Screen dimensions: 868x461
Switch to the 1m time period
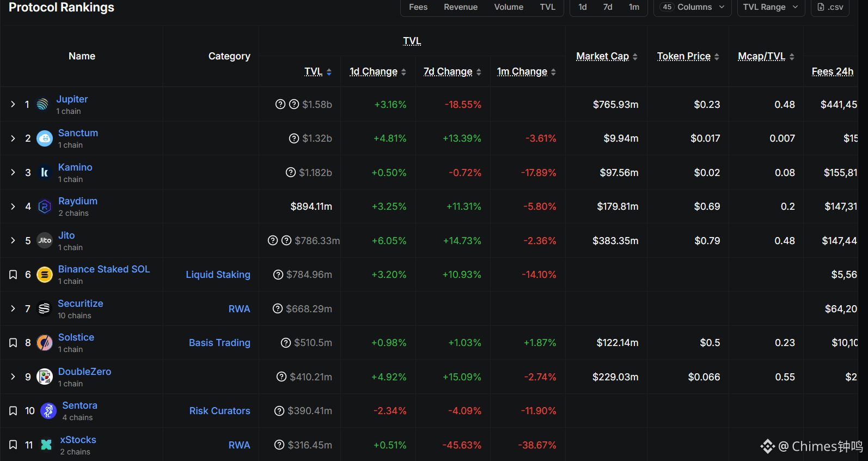[634, 7]
